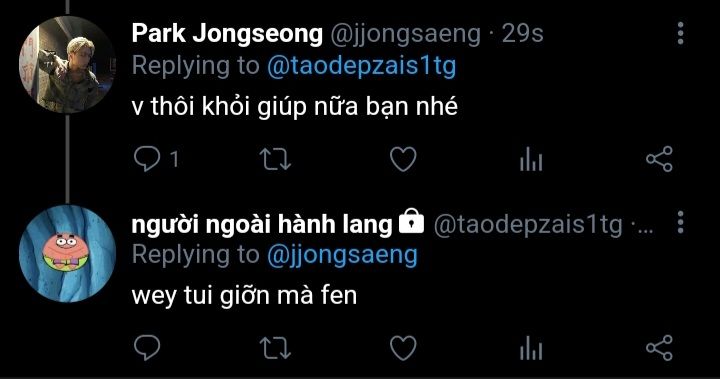Screen dimensions: 720x379
Task: Open the Patrick burger avatar profile
Action: coord(67,253)
